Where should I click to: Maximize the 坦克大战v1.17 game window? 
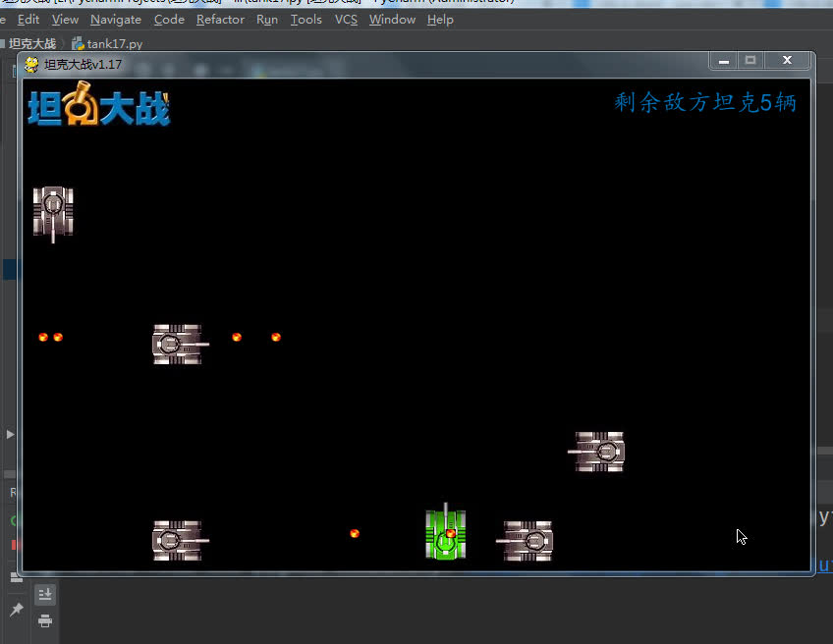pos(750,61)
